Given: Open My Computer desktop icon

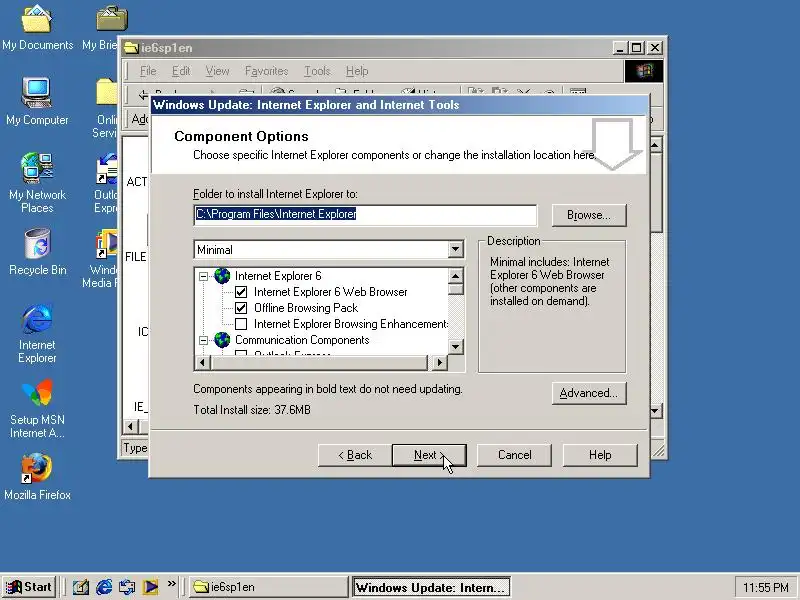Looking at the screenshot, I should click(x=37, y=102).
